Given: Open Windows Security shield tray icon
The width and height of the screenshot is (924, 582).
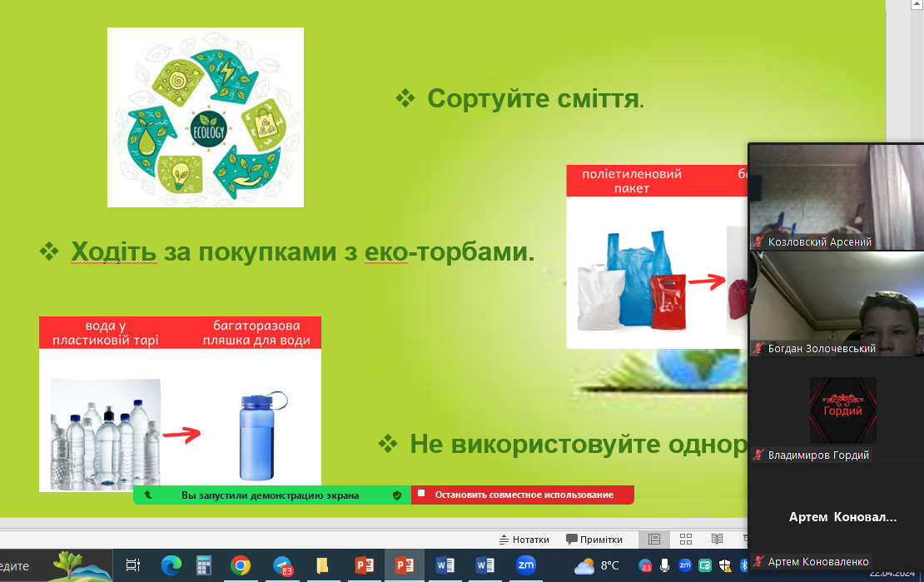Looking at the screenshot, I should coord(724,566).
